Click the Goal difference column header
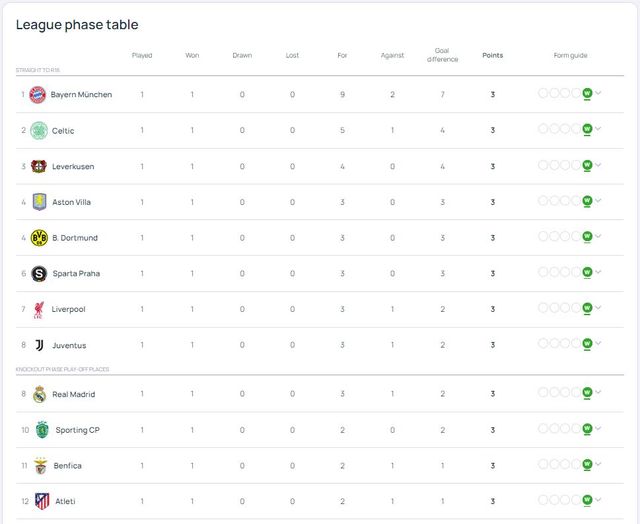This screenshot has width=640, height=524. [x=442, y=55]
